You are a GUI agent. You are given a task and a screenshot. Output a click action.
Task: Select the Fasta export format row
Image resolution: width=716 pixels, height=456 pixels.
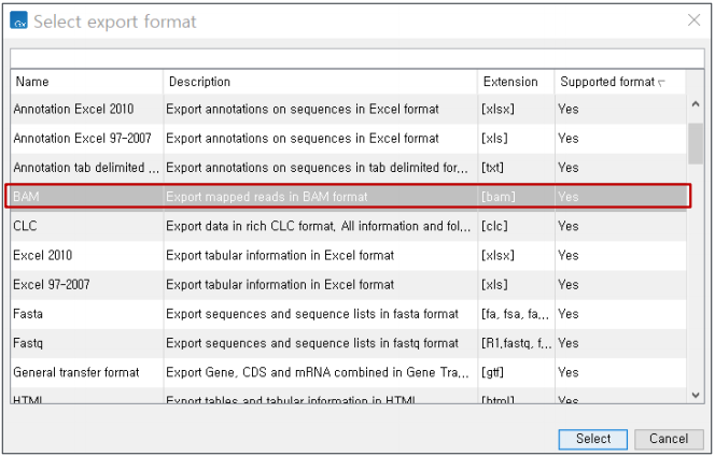(86, 314)
